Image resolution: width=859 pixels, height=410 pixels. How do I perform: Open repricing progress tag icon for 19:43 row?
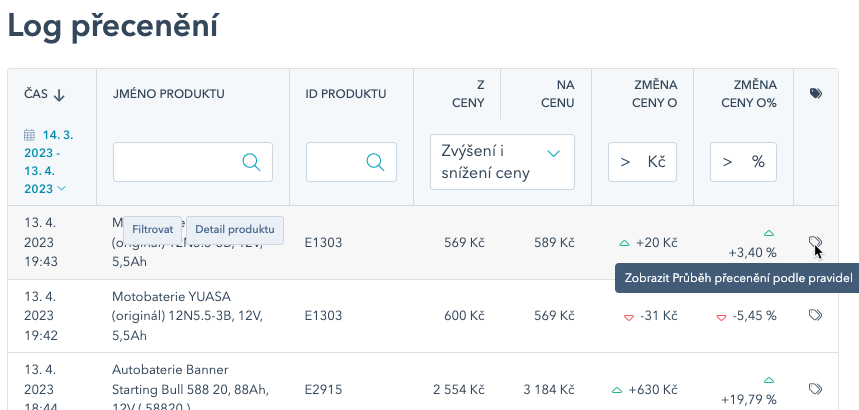(x=815, y=242)
